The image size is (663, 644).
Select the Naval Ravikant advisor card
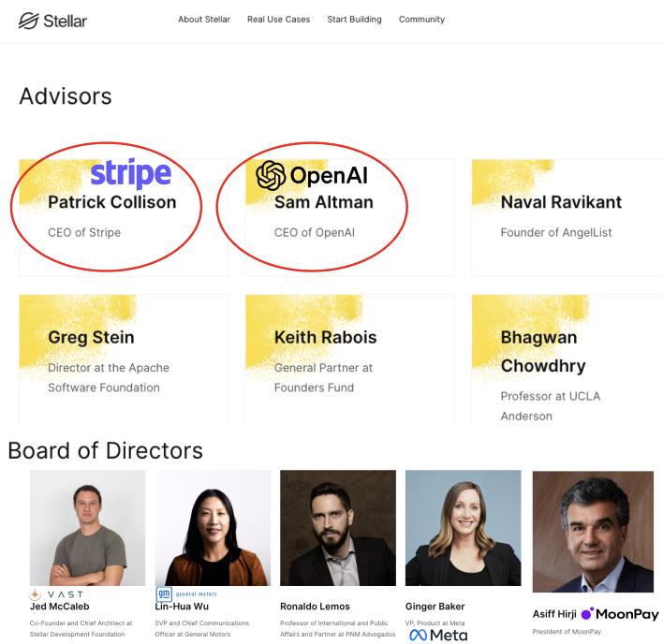coord(567,217)
